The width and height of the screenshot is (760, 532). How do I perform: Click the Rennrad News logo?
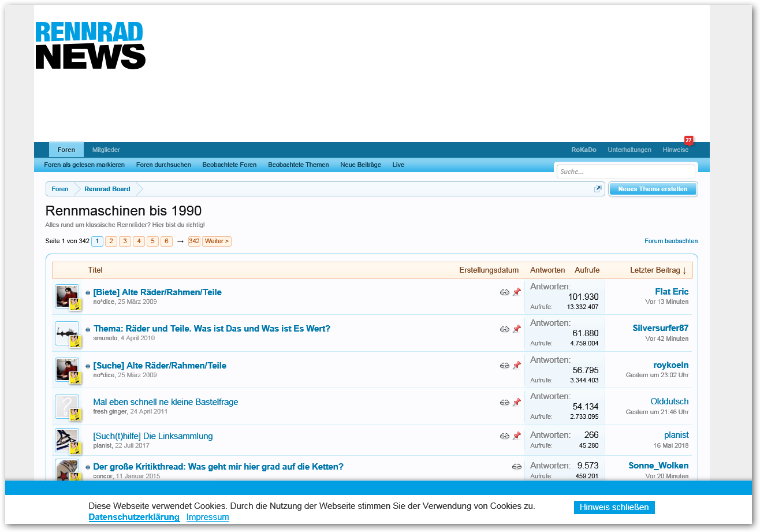91,46
